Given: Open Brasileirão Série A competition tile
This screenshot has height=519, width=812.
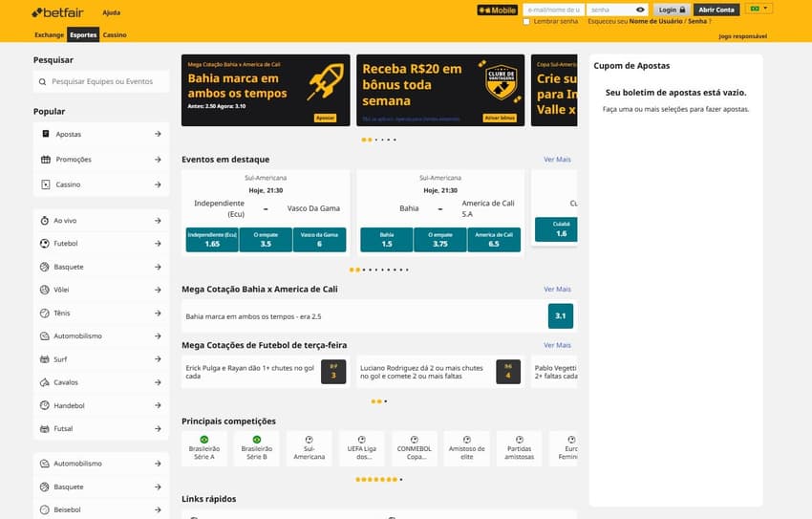Looking at the screenshot, I should coord(204,448).
